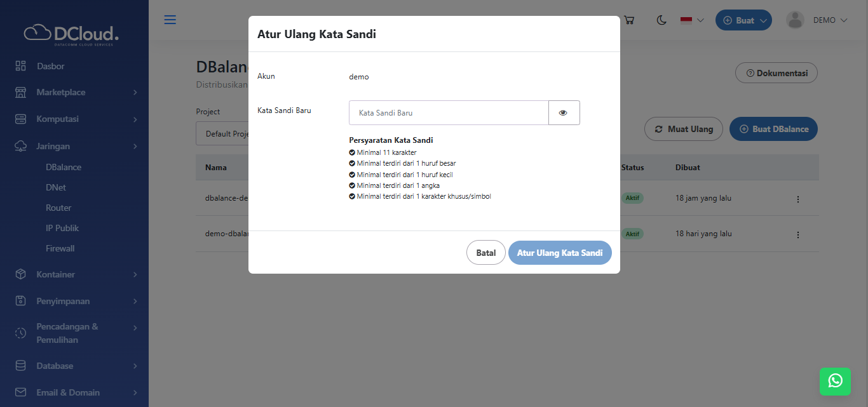Click the Kata Sandi Baru field
Image resolution: width=868 pixels, height=407 pixels.
click(448, 113)
